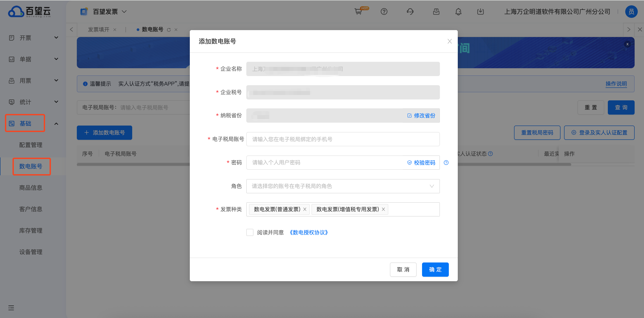Check the 阅读并同意 agreement checkbox

tap(250, 232)
